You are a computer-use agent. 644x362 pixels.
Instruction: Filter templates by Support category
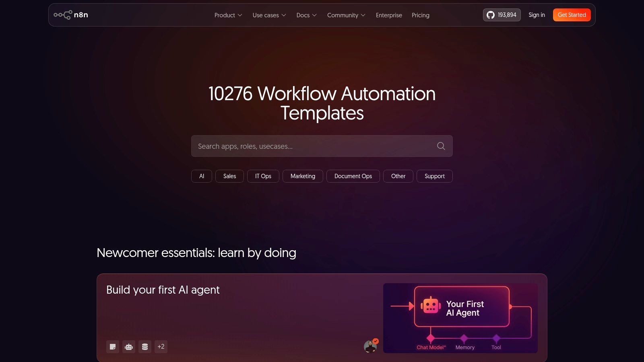pos(435,176)
